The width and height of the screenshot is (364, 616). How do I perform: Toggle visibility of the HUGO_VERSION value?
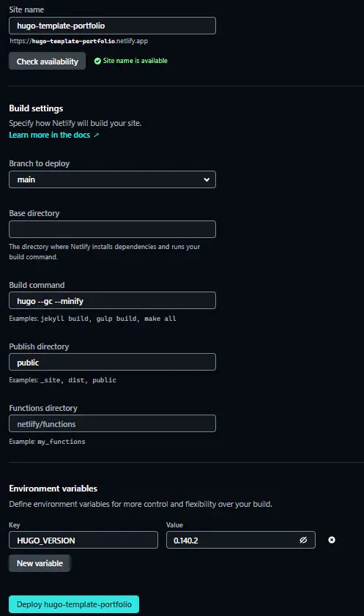[303, 540]
